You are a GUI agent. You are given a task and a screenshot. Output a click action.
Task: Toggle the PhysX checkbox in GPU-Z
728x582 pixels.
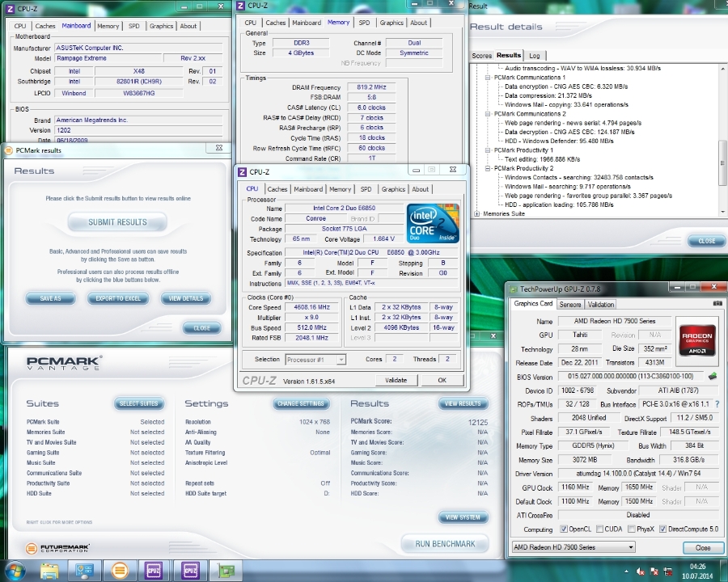pos(632,529)
